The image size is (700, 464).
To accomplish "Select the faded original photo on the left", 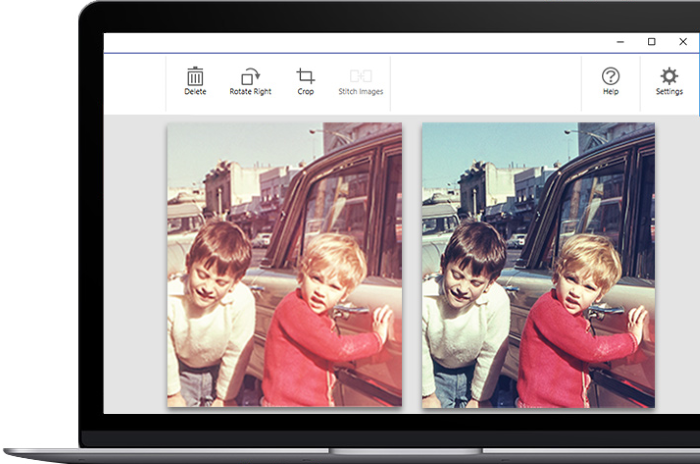I will (284, 264).
